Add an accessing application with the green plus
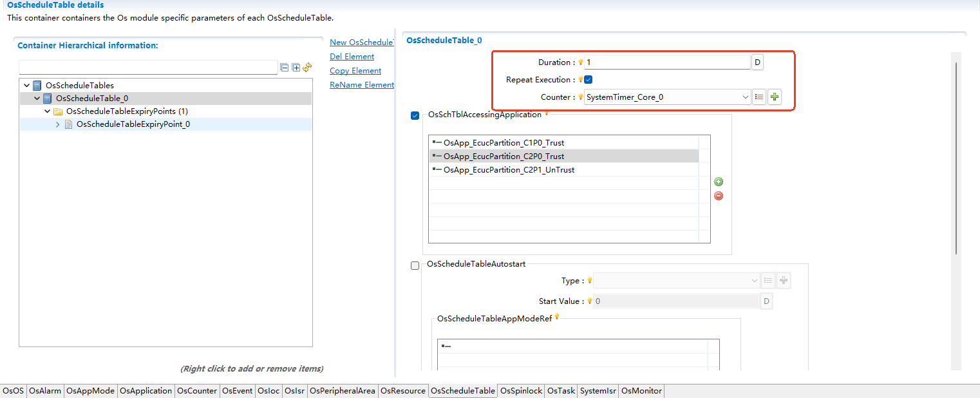Screen dimensions: 980x398 click(x=719, y=182)
